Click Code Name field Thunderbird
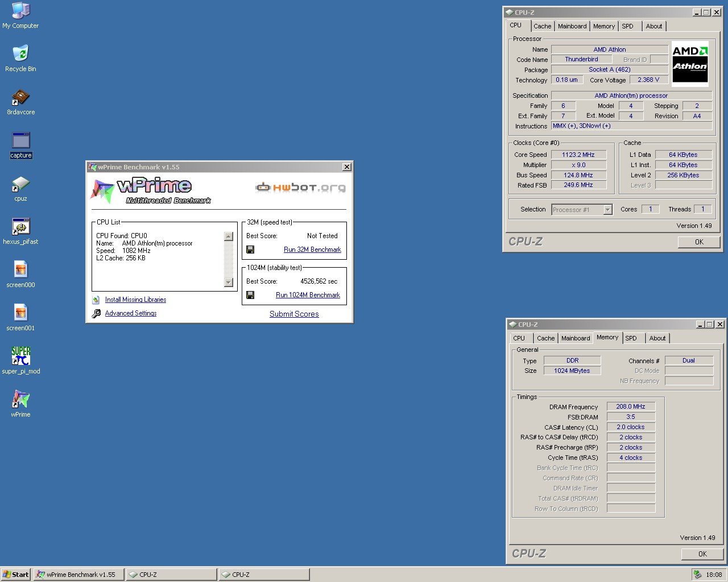728x582 pixels. (581, 59)
